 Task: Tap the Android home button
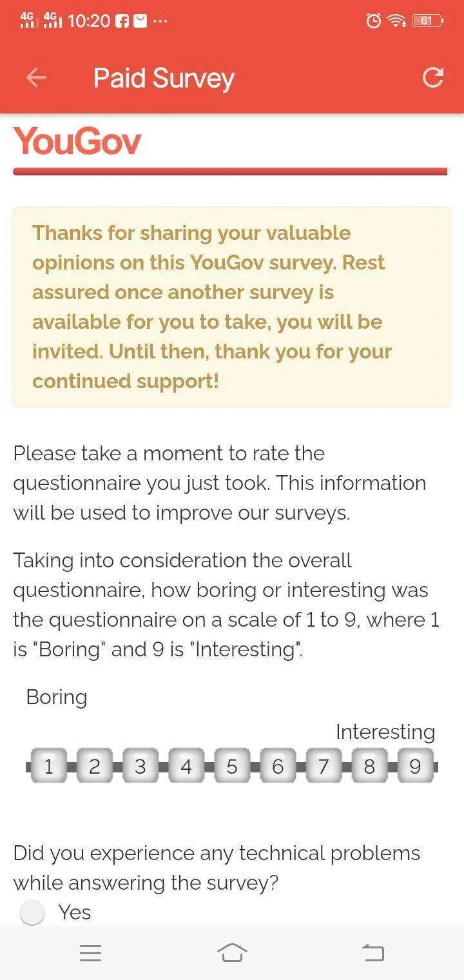[232, 952]
